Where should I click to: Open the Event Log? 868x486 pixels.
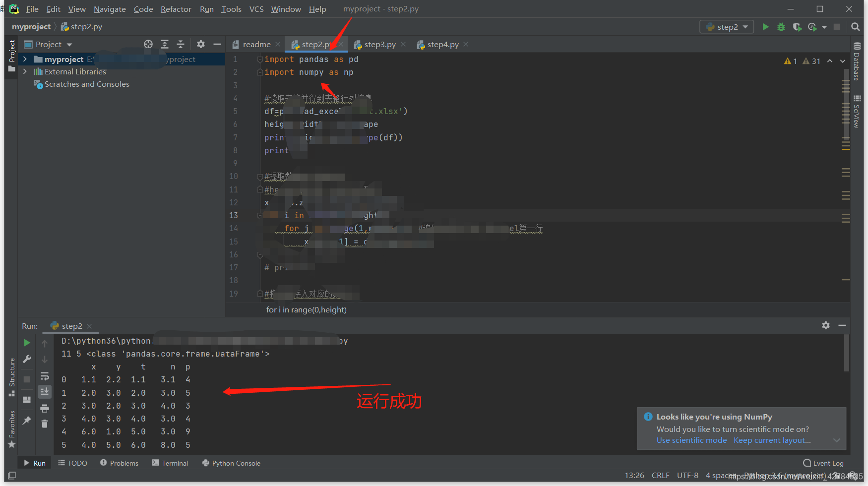tap(823, 463)
